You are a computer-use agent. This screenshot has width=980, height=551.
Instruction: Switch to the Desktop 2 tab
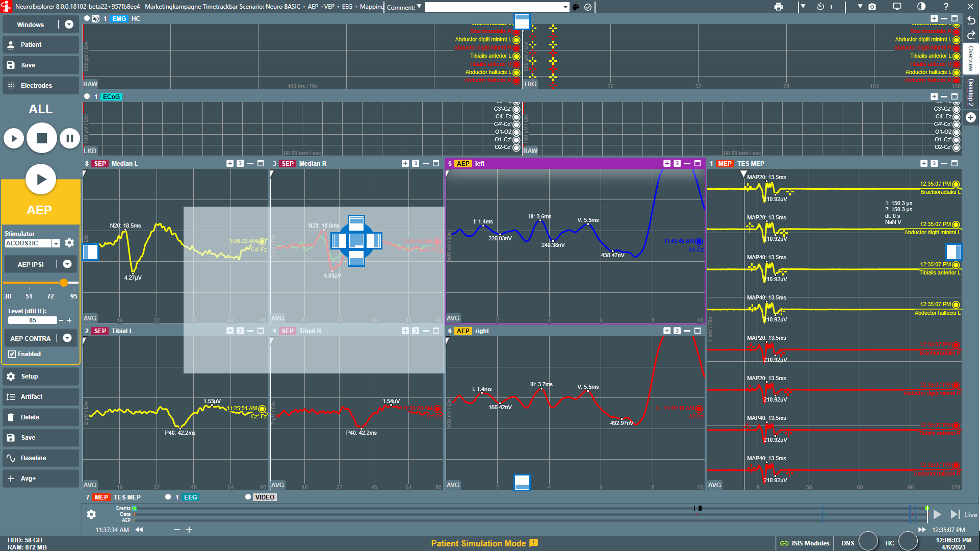click(x=971, y=92)
